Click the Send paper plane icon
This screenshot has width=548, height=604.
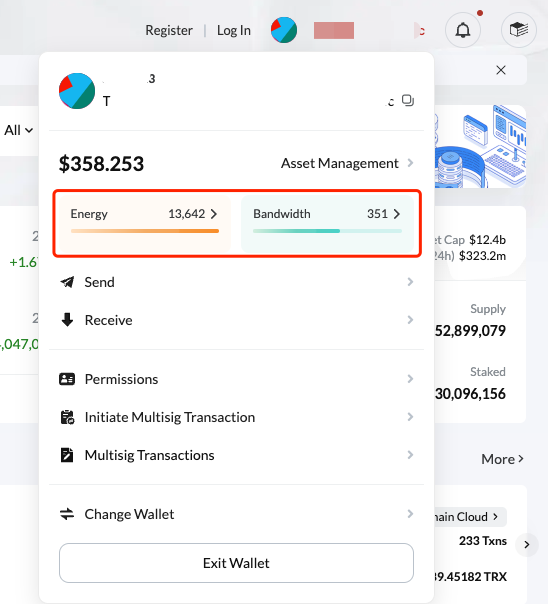67,282
